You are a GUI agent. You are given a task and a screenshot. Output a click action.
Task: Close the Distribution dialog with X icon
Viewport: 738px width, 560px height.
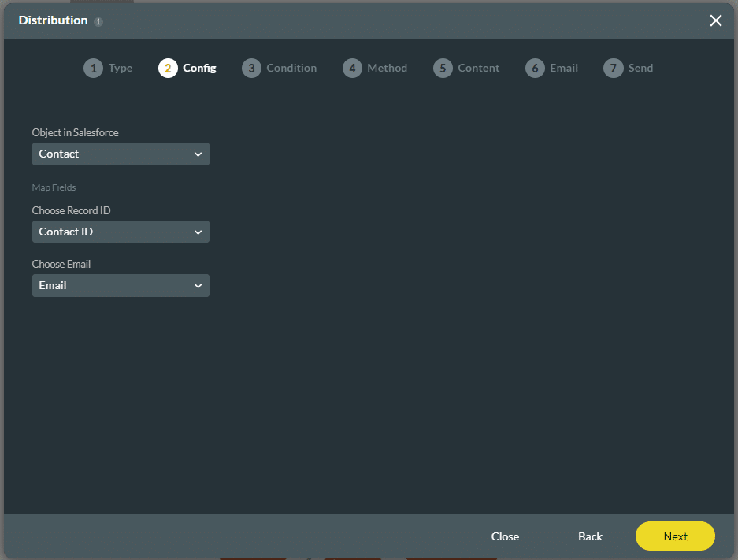click(715, 20)
